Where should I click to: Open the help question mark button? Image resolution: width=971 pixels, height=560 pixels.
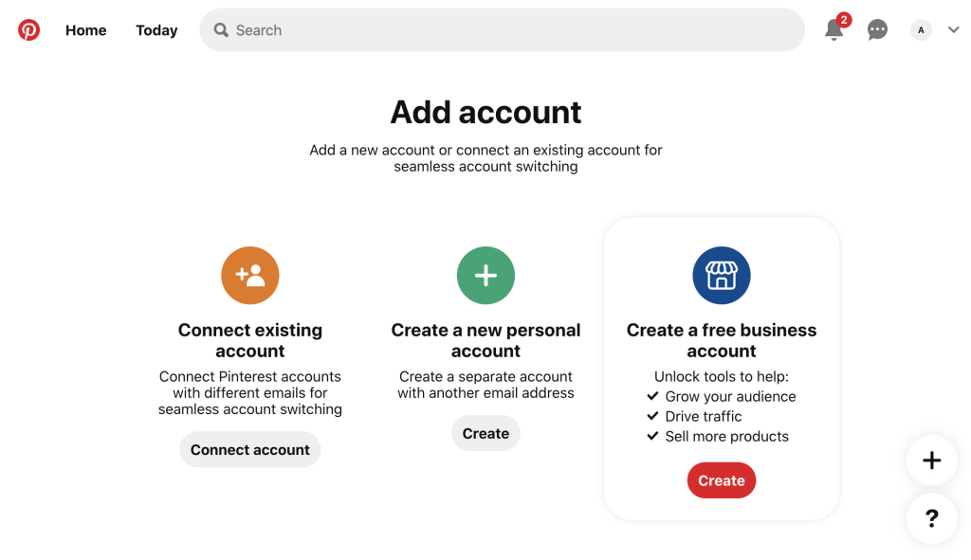tap(931, 518)
